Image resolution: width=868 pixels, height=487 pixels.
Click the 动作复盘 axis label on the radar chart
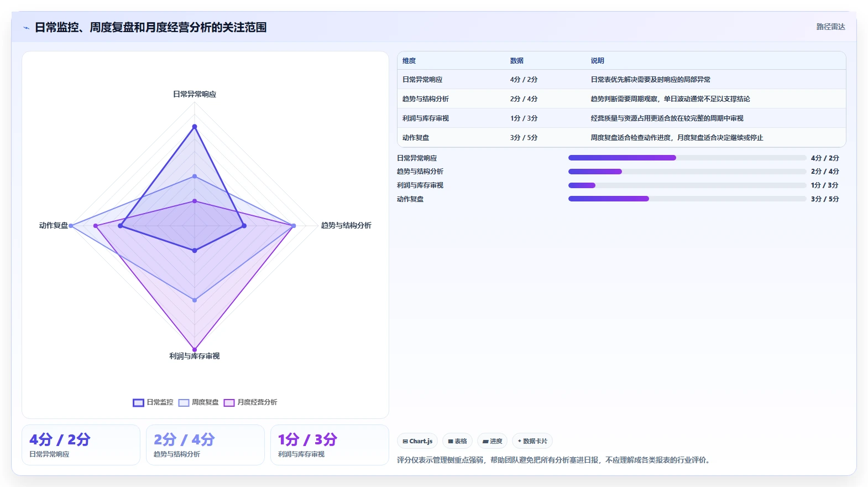pyautogui.click(x=54, y=226)
